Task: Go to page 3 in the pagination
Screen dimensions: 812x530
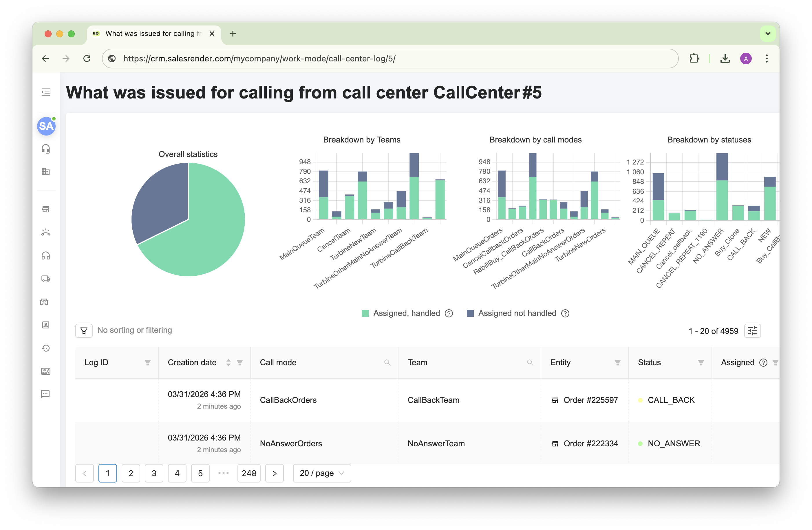Action: (154, 473)
